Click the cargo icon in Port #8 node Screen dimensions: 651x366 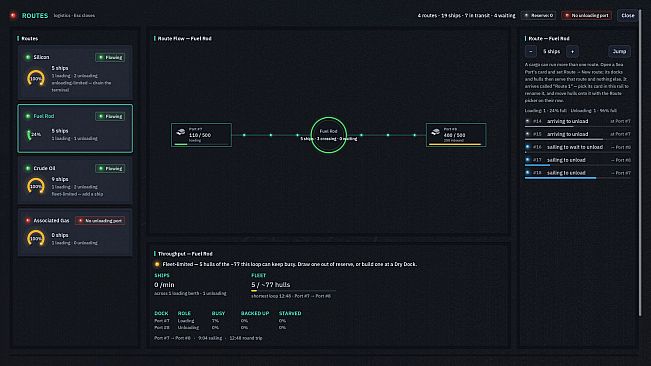pyautogui.click(x=435, y=132)
